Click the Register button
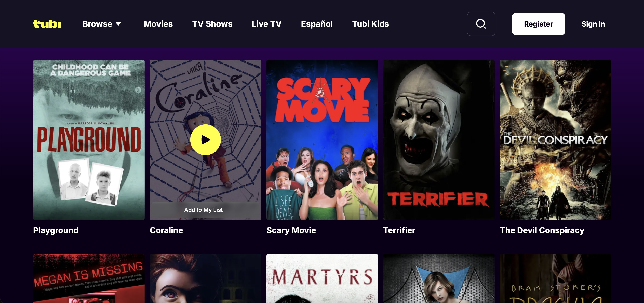The height and width of the screenshot is (303, 644). 538,24
